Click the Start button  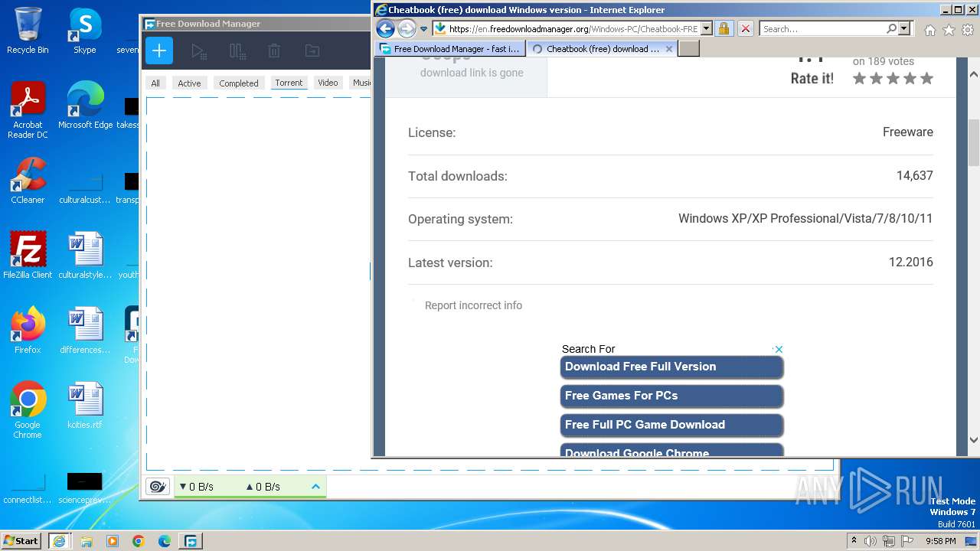21,540
